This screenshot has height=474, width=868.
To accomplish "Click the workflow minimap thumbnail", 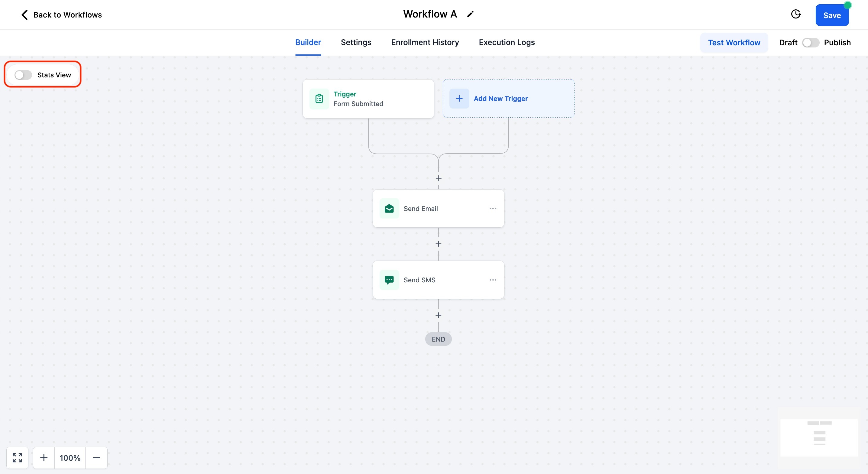I will point(819,437).
